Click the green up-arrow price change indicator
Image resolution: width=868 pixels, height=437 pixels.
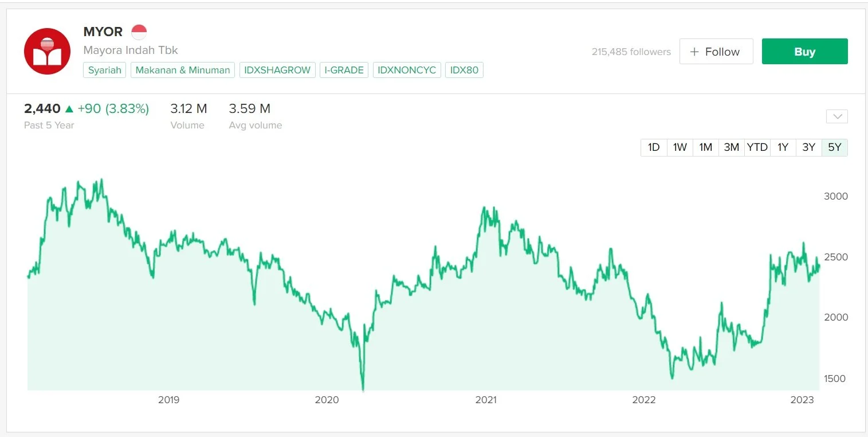69,108
